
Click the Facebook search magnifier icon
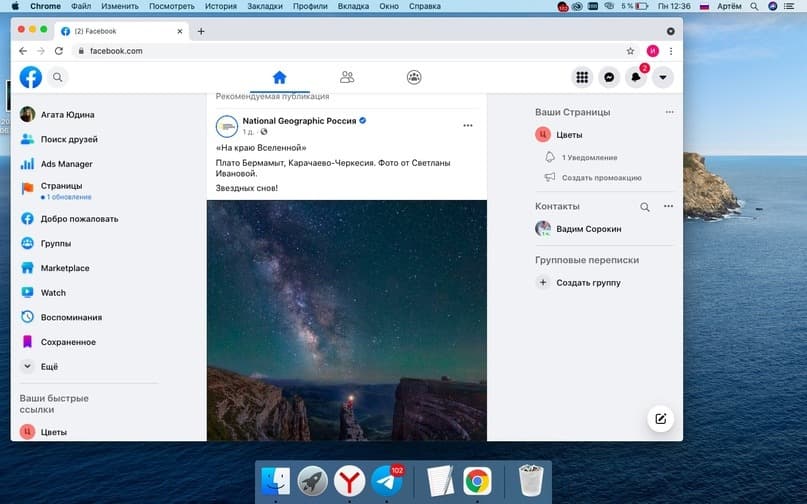[58, 77]
